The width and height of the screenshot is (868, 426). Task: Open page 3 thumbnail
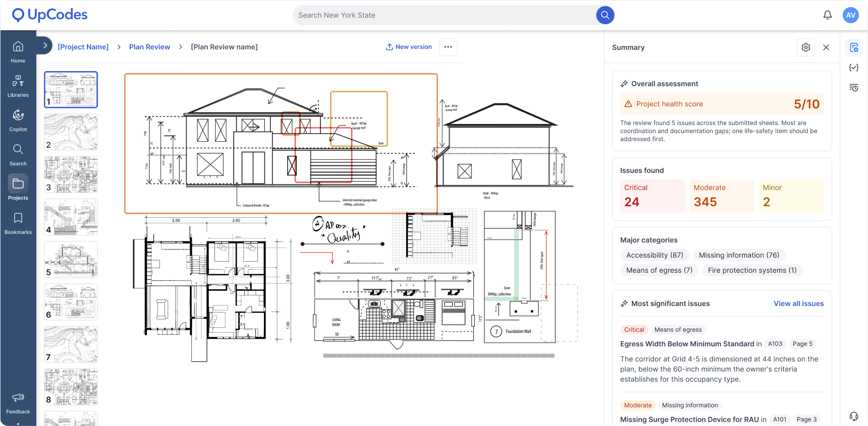(71, 174)
